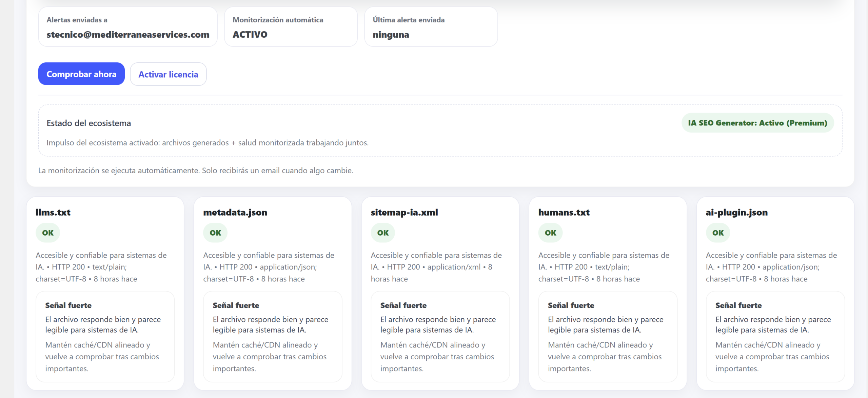
Task: Click the 'Señal fuerte' heading in metadata.json card
Action: 236,305
